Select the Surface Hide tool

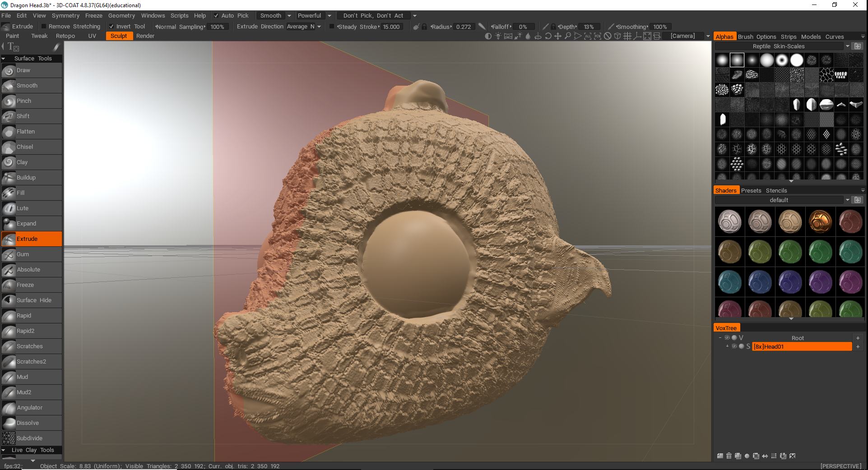pos(32,300)
